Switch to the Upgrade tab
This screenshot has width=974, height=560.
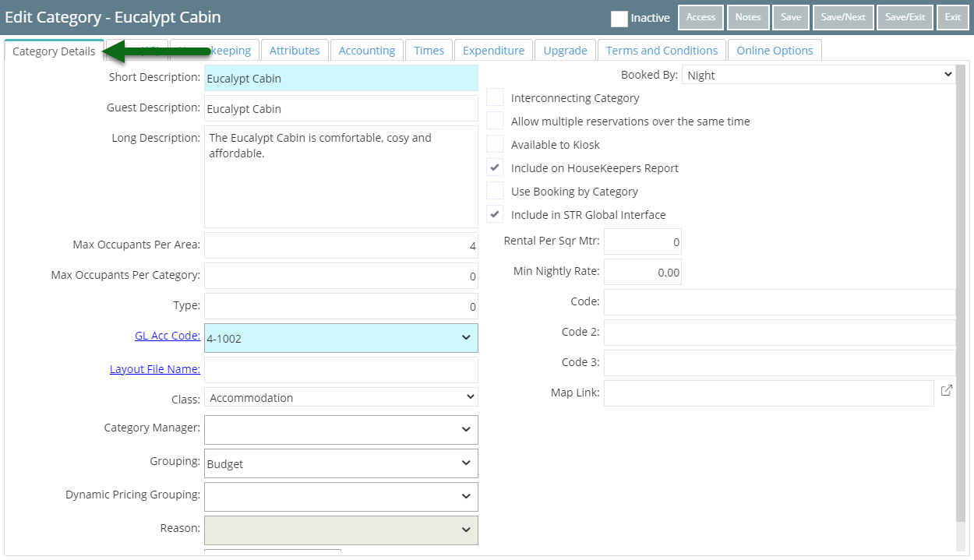coord(566,51)
